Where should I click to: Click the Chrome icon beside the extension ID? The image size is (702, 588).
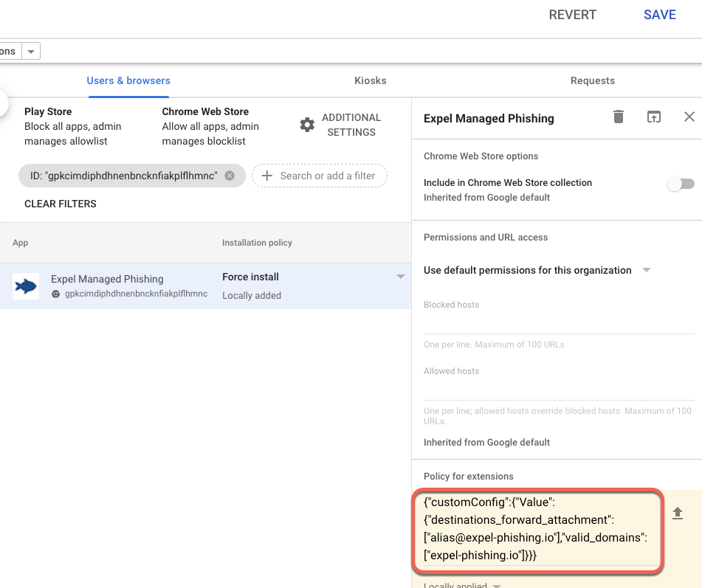[55, 294]
